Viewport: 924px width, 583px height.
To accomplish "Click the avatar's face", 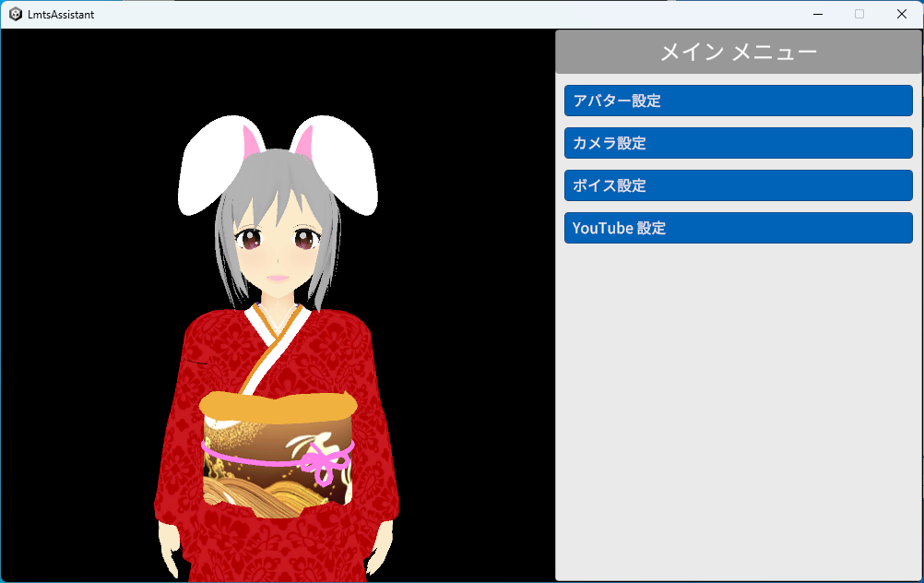I will click(x=278, y=254).
